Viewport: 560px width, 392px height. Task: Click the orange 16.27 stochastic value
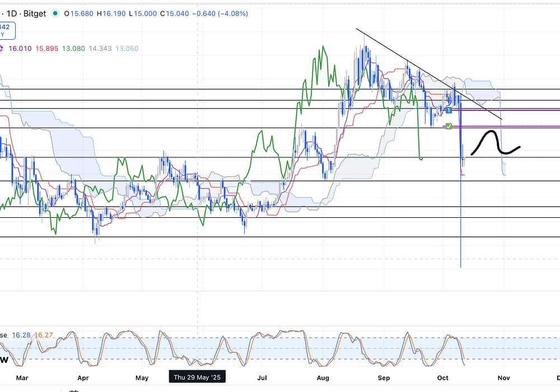(43, 335)
